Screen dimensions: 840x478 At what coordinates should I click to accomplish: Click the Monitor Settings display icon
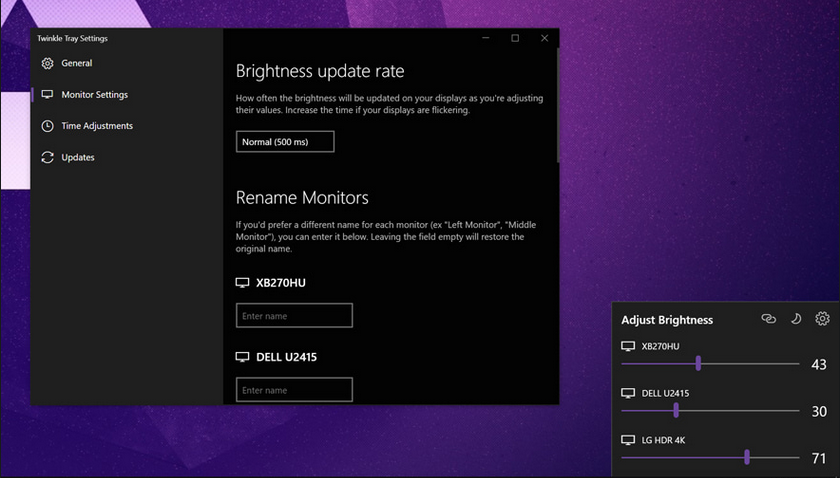[48, 94]
